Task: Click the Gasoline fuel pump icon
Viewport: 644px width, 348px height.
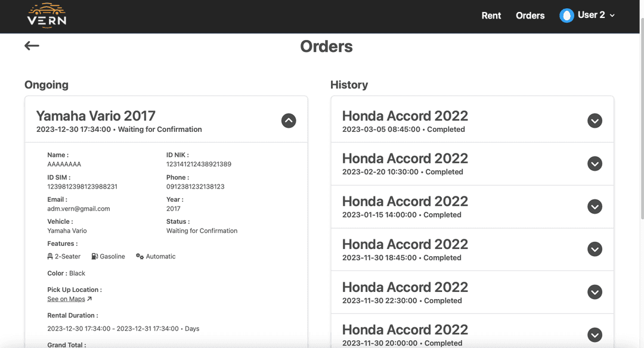Action: pyautogui.click(x=95, y=257)
